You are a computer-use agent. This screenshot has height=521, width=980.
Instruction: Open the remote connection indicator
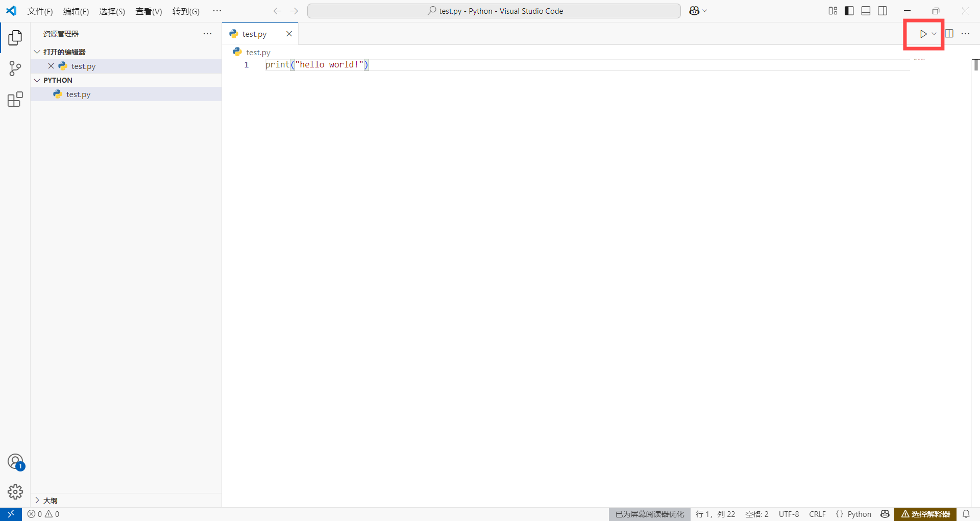(10, 514)
